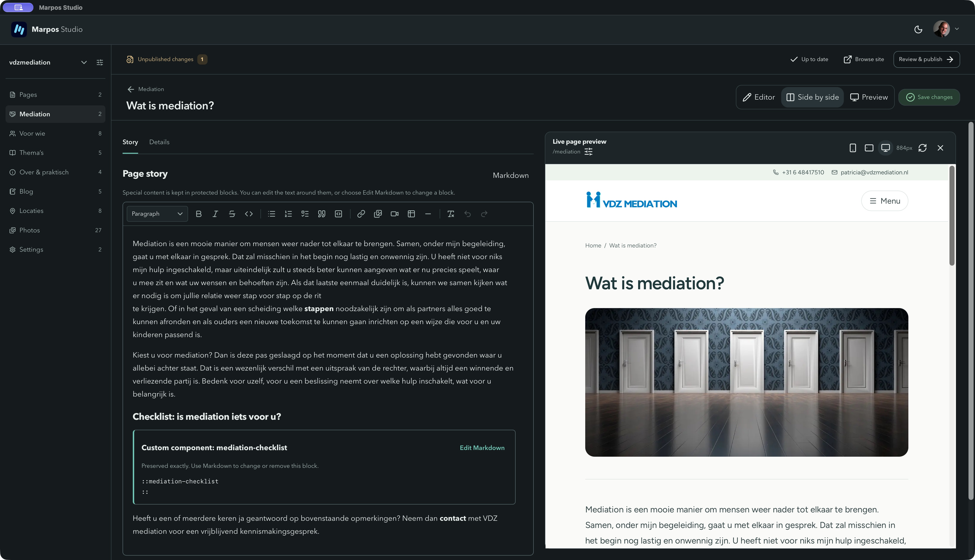Click the live preview vertical scrollbar
The image size is (975, 560).
(952, 216)
